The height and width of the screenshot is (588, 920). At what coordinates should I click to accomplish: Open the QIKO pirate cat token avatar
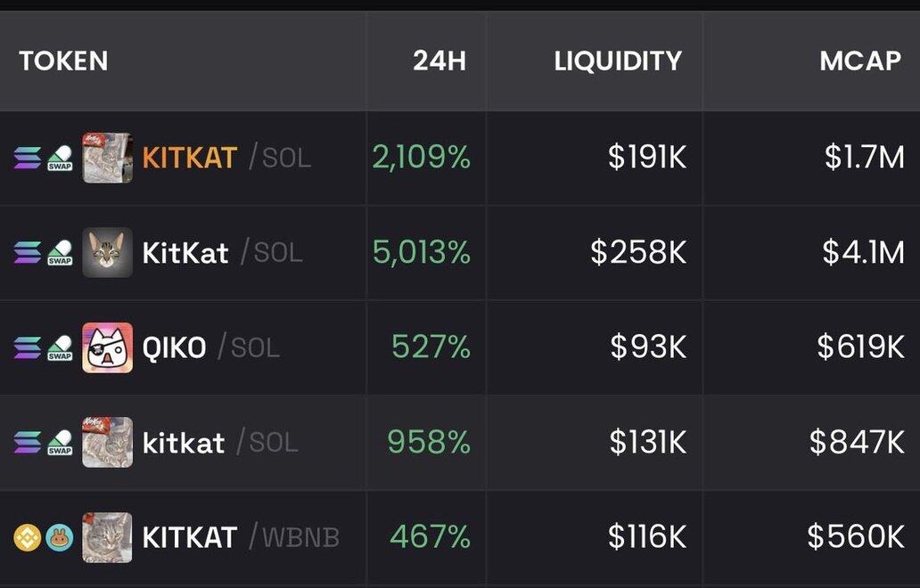click(x=108, y=347)
